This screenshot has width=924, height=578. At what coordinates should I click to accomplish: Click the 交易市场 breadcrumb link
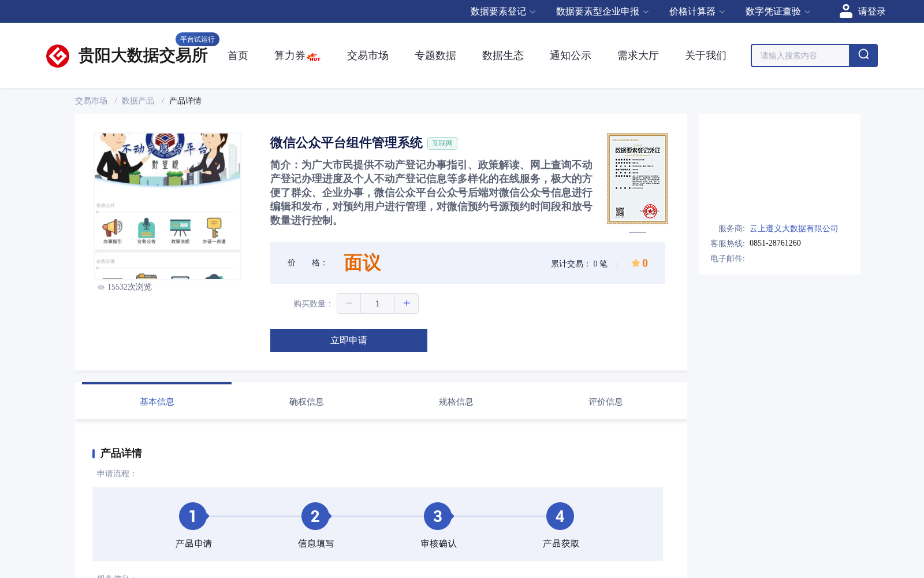[x=91, y=101]
